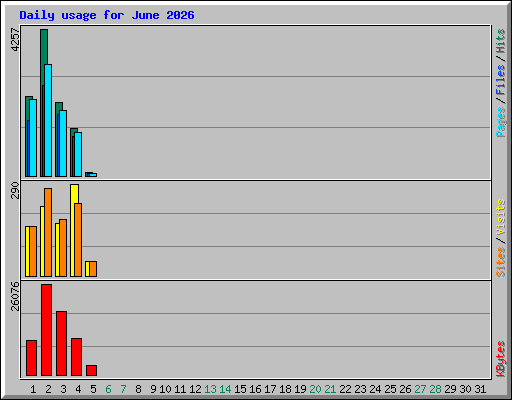Select the day 2 cyan pages bar
512x400 pixels.
click(48, 120)
